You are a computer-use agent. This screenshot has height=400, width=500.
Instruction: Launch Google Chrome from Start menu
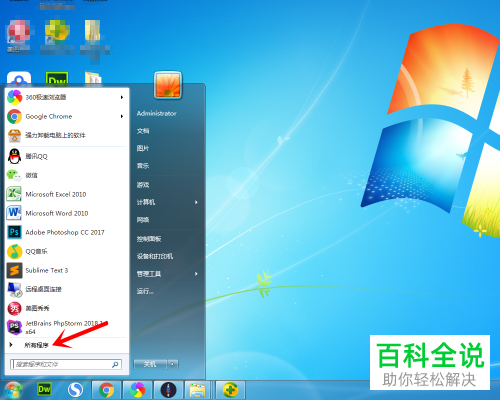[x=66, y=116]
